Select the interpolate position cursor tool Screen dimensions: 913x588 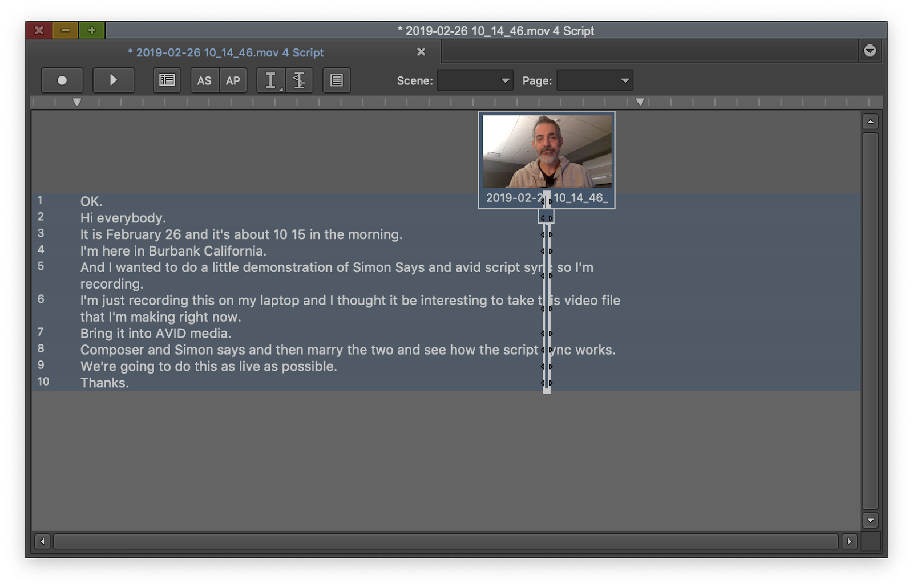click(298, 80)
